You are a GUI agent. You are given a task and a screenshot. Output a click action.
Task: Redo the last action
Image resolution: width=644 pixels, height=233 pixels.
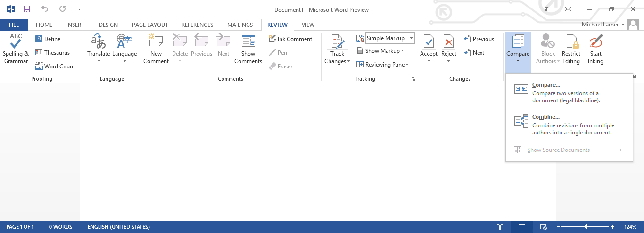pos(63,9)
